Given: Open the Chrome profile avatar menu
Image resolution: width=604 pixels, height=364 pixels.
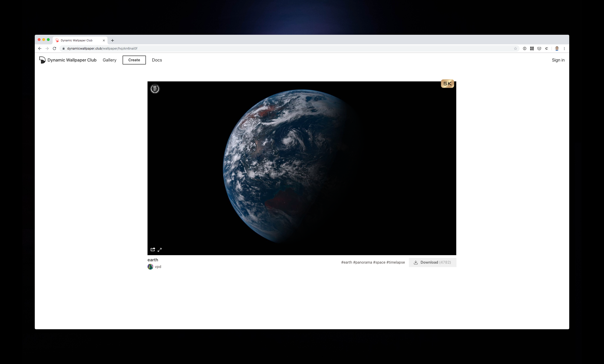Looking at the screenshot, I should [557, 48].
